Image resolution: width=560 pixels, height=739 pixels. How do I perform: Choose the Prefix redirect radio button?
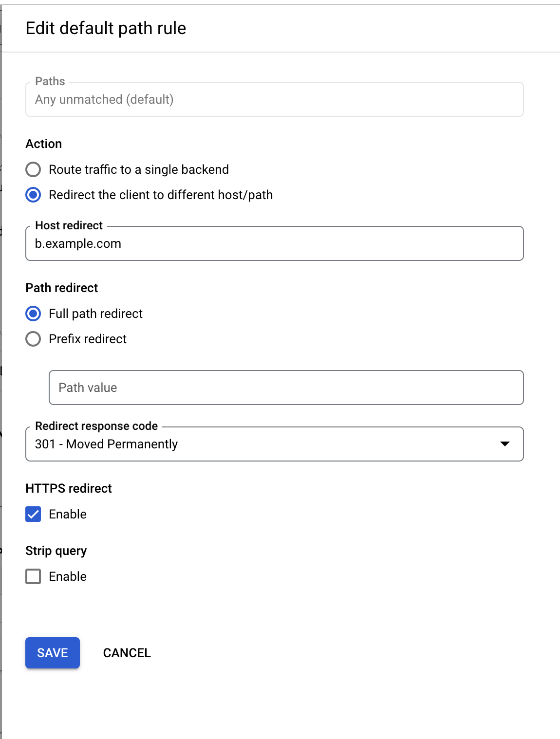[x=33, y=339]
